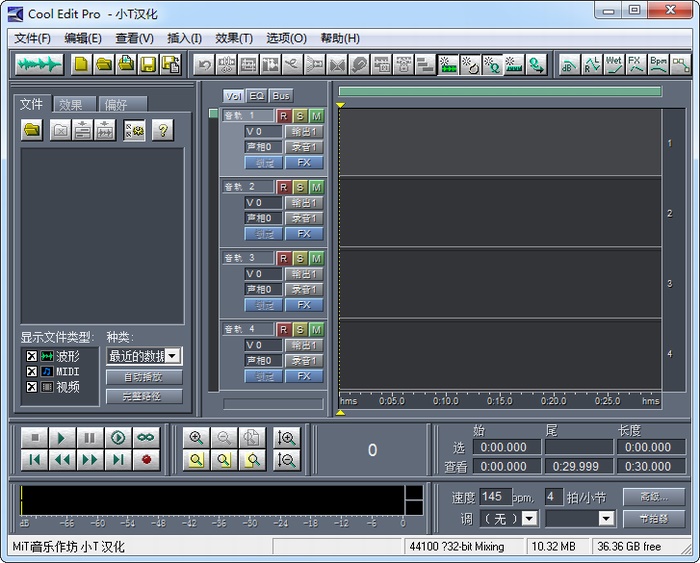Start recording with the red record button
Image resolution: width=700 pixels, height=563 pixels.
146,459
